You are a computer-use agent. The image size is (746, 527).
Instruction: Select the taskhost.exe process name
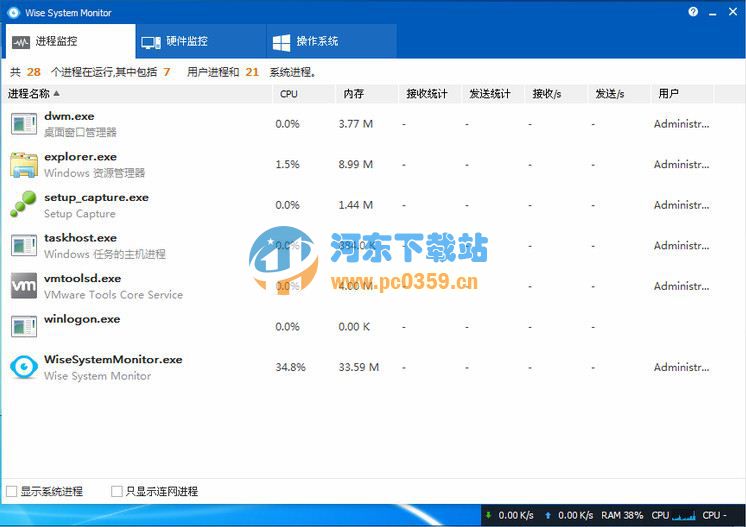(x=80, y=238)
